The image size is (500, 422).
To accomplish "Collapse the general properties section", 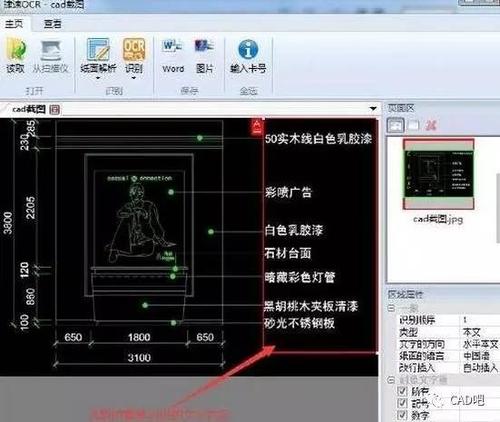I will (391, 308).
